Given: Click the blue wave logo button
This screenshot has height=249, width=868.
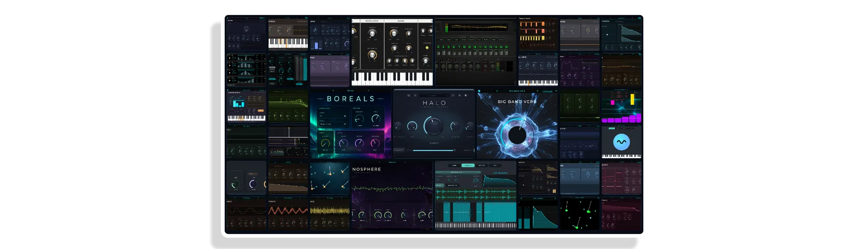Looking at the screenshot, I should click(x=622, y=142).
